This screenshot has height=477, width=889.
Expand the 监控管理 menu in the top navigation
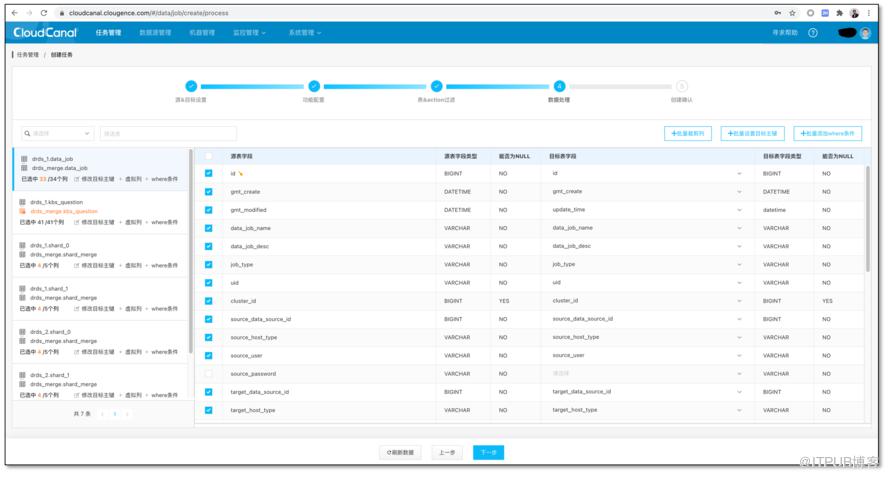click(x=249, y=33)
